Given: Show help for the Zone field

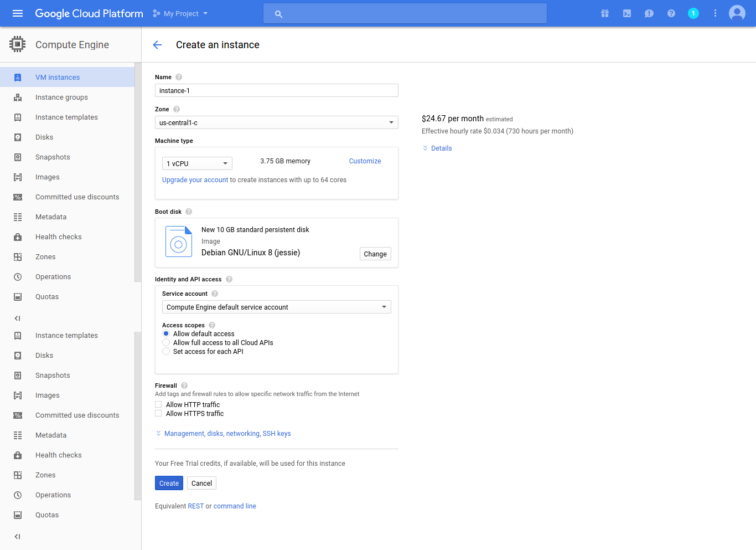Looking at the screenshot, I should point(177,109).
